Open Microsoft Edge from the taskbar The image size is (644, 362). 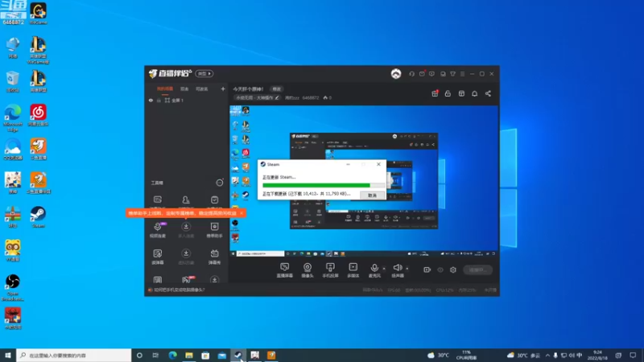pyautogui.click(x=172, y=355)
